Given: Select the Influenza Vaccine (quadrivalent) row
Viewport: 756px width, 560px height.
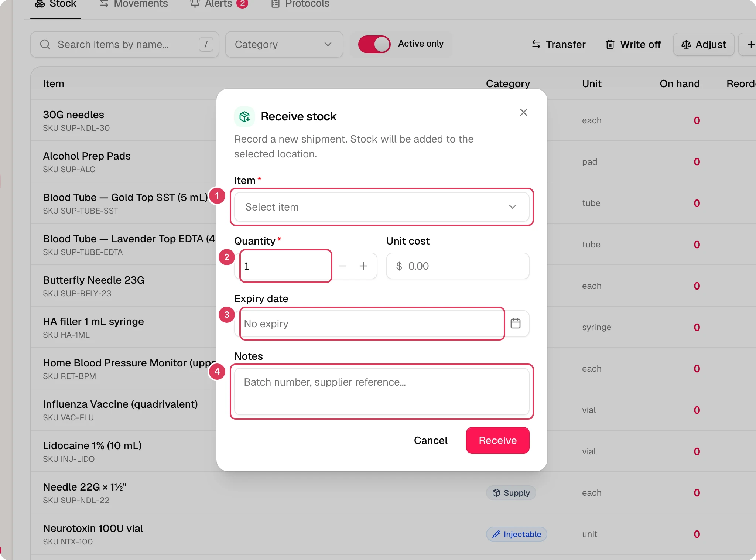Looking at the screenshot, I should pos(123,410).
